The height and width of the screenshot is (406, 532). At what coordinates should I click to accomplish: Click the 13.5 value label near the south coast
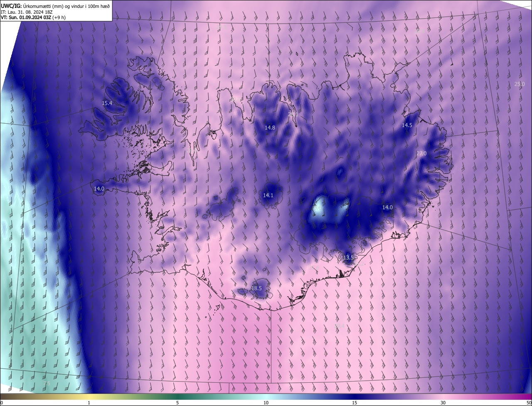(348, 257)
